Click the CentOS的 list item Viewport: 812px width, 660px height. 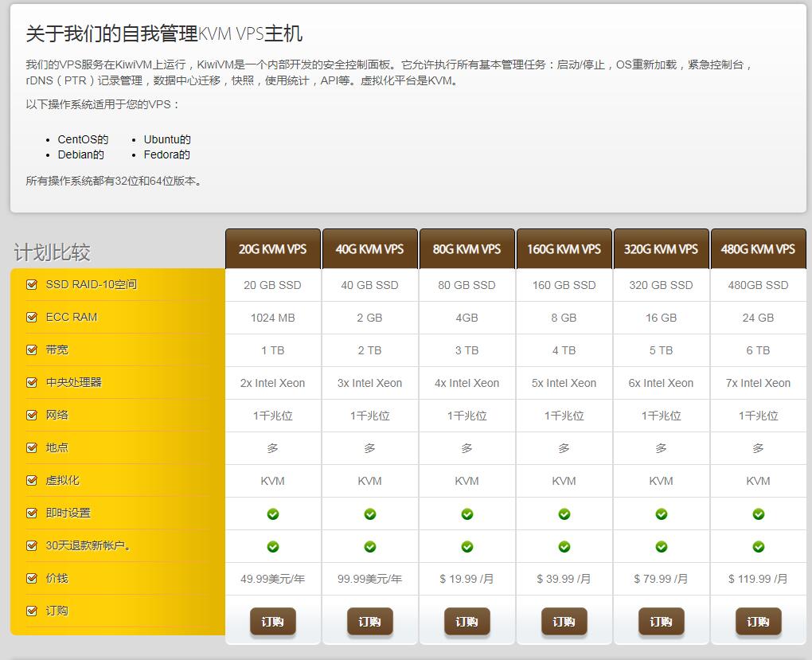tap(83, 139)
